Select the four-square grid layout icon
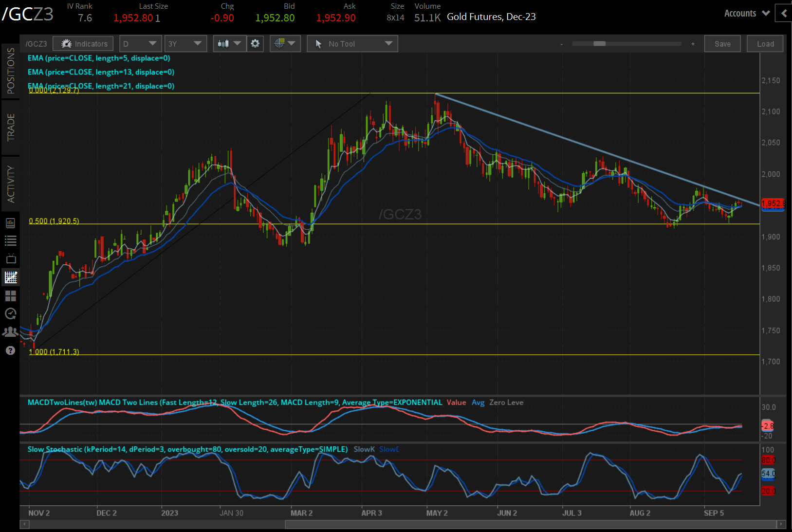Image resolution: width=792 pixels, height=532 pixels. 10,296
